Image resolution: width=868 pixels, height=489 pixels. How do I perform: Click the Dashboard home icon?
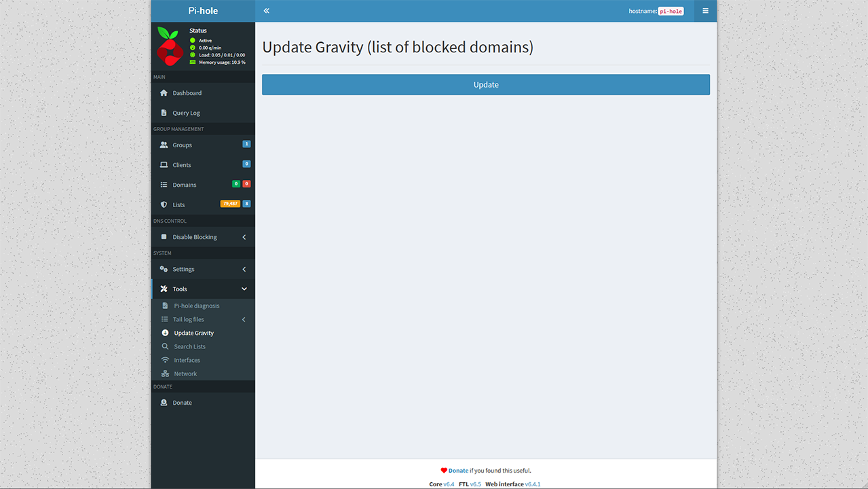pos(164,93)
